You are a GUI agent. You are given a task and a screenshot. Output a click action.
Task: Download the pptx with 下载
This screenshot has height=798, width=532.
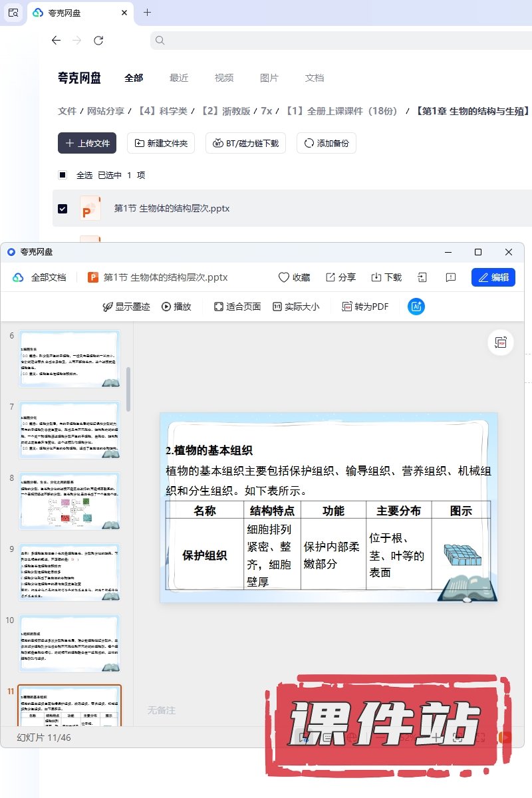point(376,277)
